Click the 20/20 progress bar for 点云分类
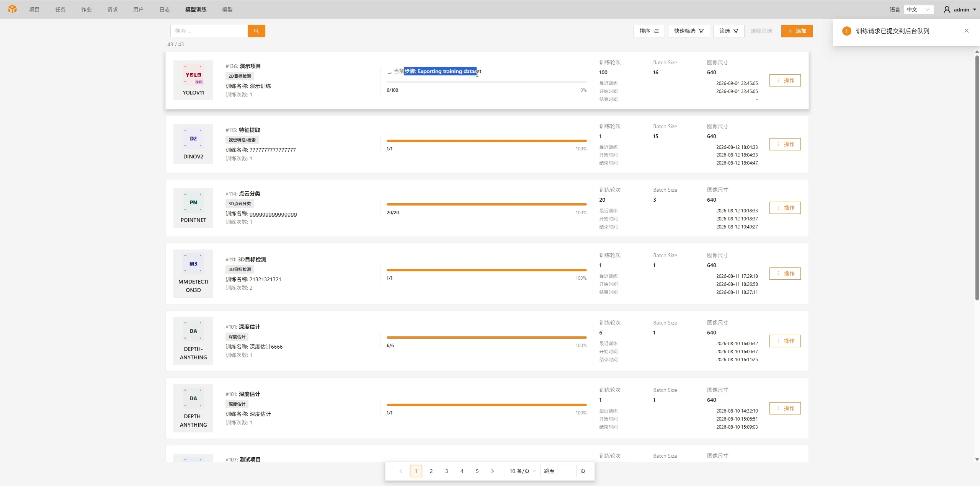The height and width of the screenshot is (486, 980). coord(487,204)
